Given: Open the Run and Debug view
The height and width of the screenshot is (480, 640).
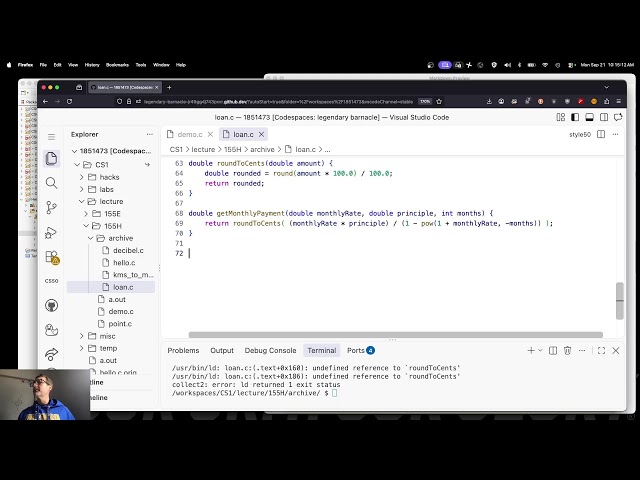Looking at the screenshot, I should (x=51, y=232).
